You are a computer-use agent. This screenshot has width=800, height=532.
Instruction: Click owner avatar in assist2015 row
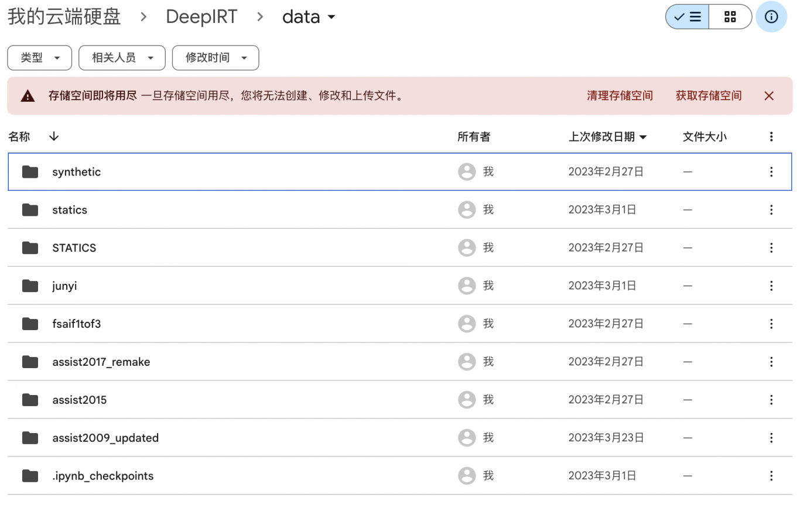tap(467, 400)
